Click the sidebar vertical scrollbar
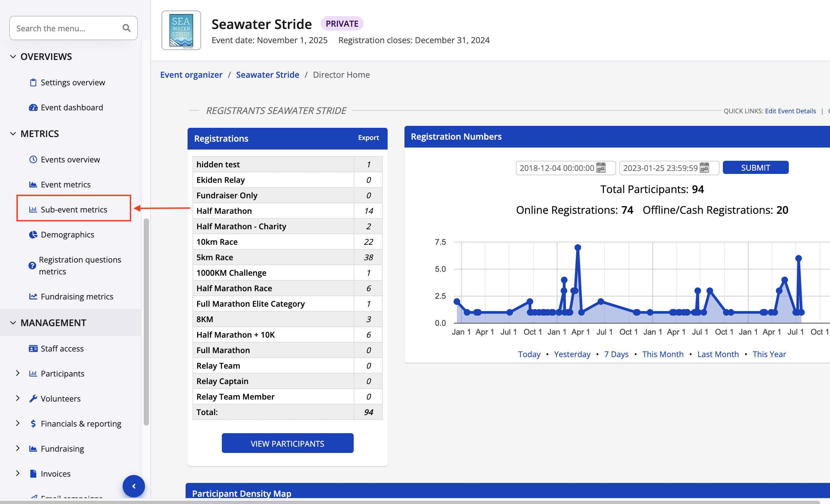The image size is (830, 504). pyautogui.click(x=146, y=322)
